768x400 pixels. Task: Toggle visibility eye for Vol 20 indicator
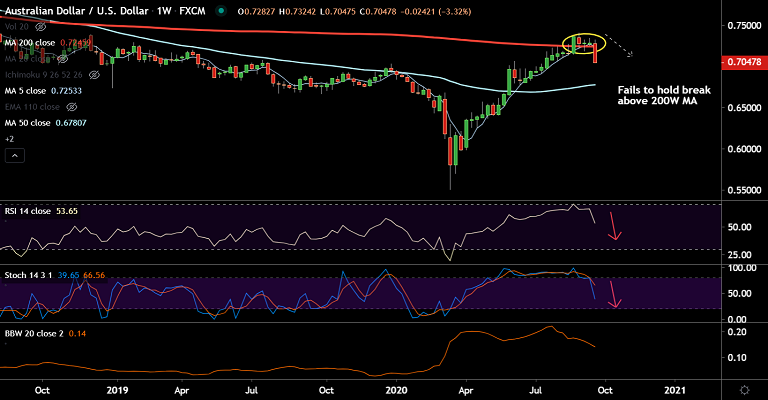[x=41, y=26]
